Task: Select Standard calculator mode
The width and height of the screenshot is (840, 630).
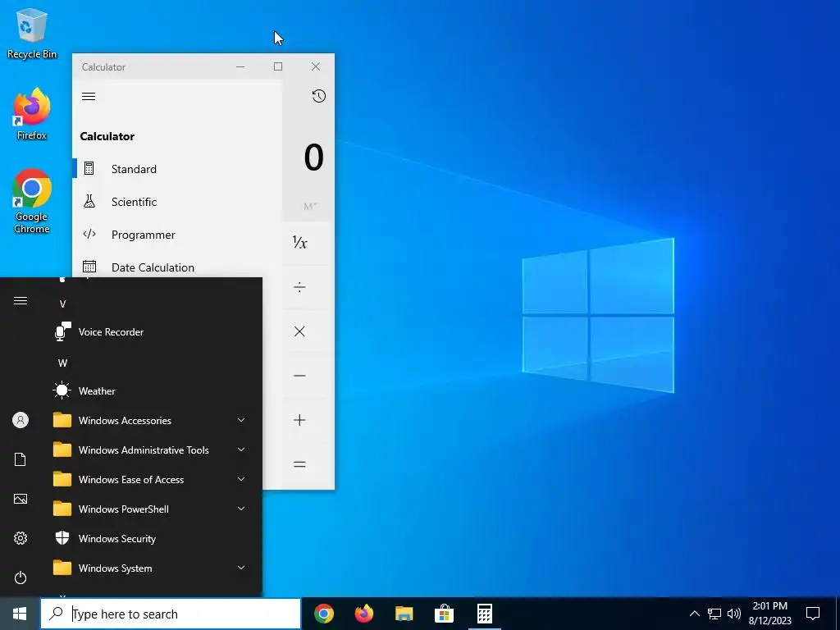Action: (x=177, y=169)
